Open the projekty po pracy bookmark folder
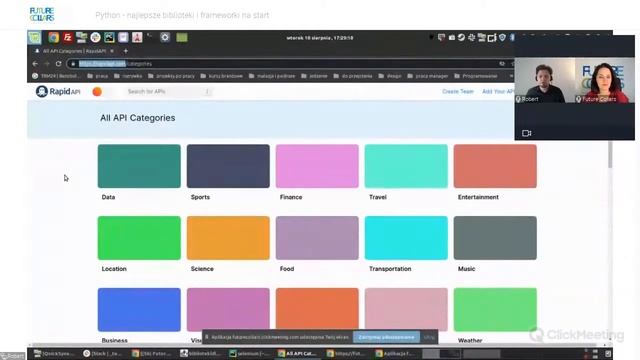Image resolution: width=640 pixels, height=360 pixels. tap(171, 76)
